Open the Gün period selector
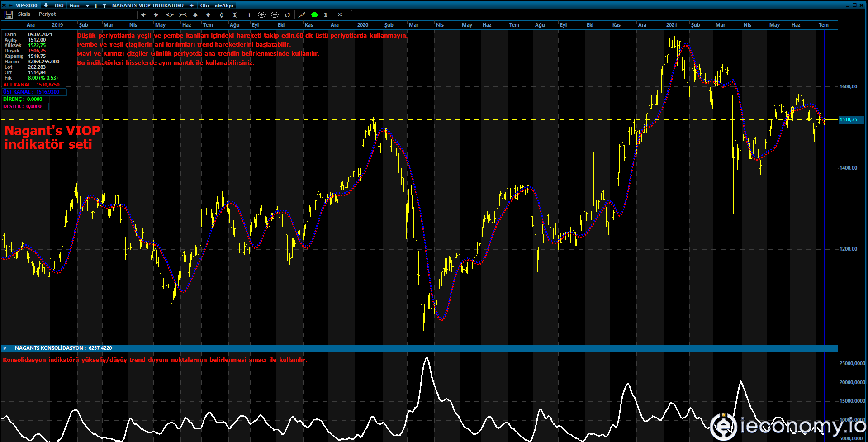Viewport: 868px width, 442px height. click(x=74, y=5)
